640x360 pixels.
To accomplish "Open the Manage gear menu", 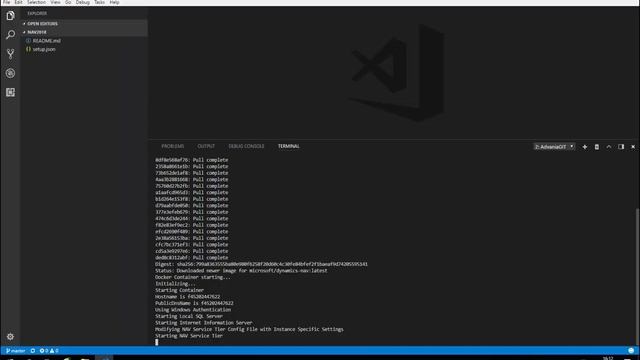I will coord(10,337).
